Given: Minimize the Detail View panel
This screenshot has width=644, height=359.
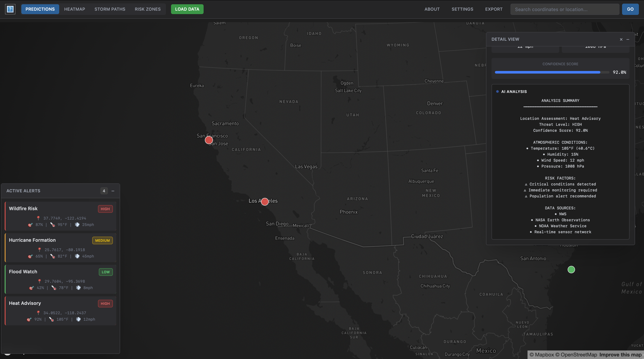Looking at the screenshot, I should click(x=628, y=39).
